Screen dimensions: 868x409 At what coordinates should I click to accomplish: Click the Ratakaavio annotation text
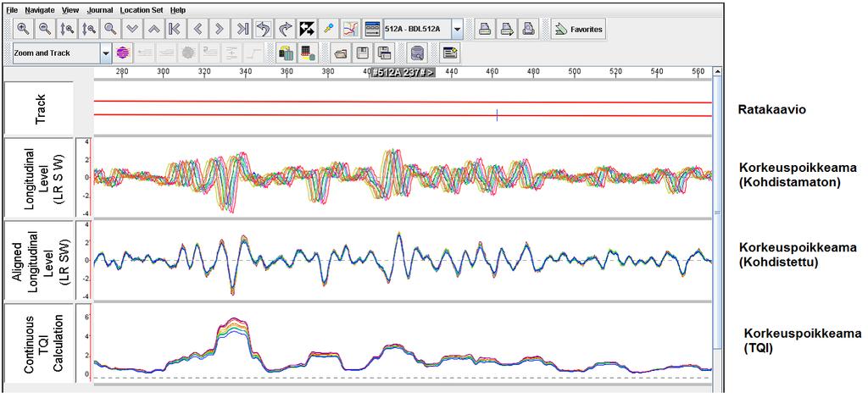pyautogui.click(x=771, y=109)
